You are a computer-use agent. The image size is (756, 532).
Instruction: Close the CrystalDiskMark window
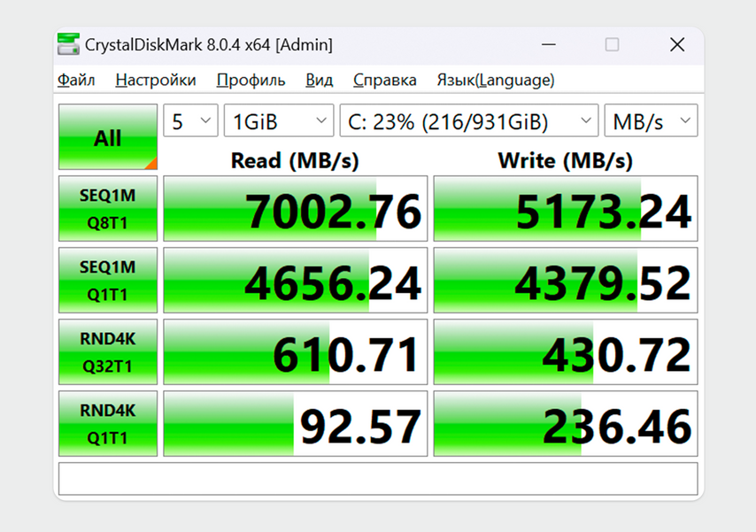point(677,45)
